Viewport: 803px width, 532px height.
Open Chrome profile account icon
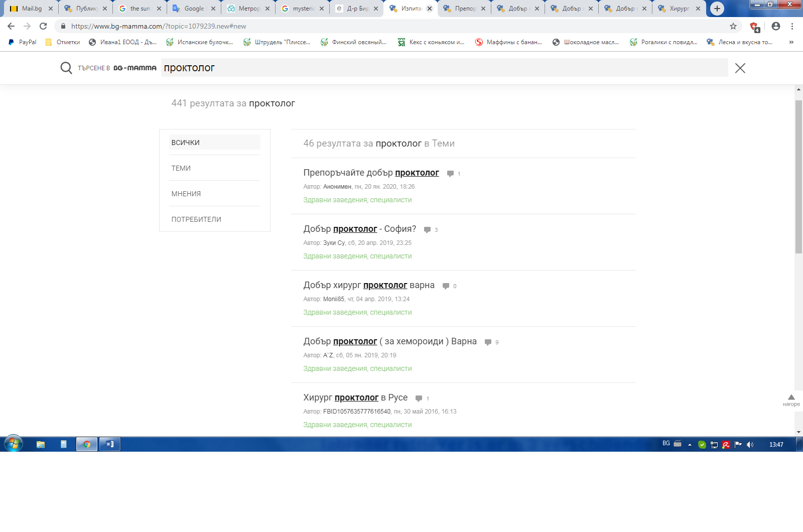click(x=776, y=26)
